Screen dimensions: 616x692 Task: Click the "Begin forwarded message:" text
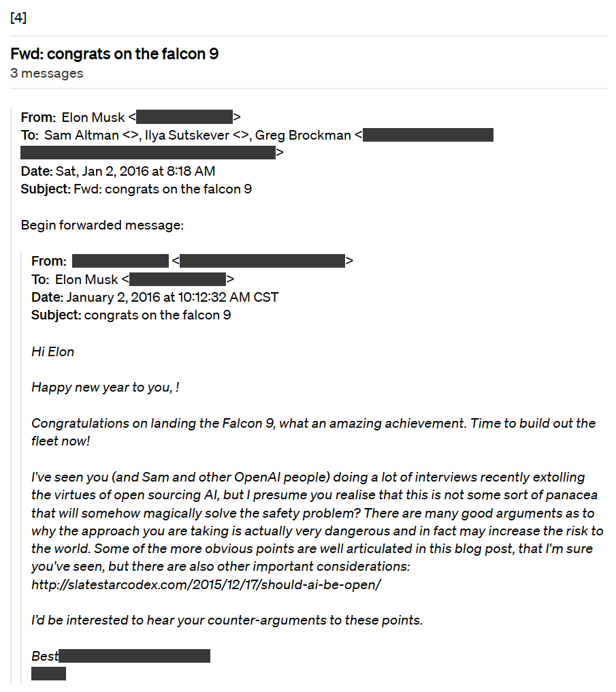[x=102, y=225]
